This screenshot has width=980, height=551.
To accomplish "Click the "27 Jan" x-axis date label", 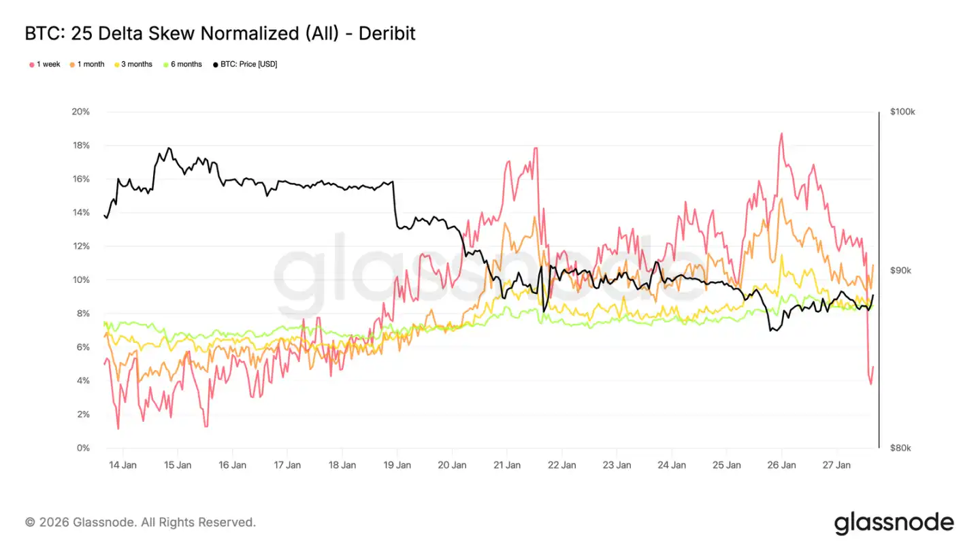I will pyautogui.click(x=836, y=465).
